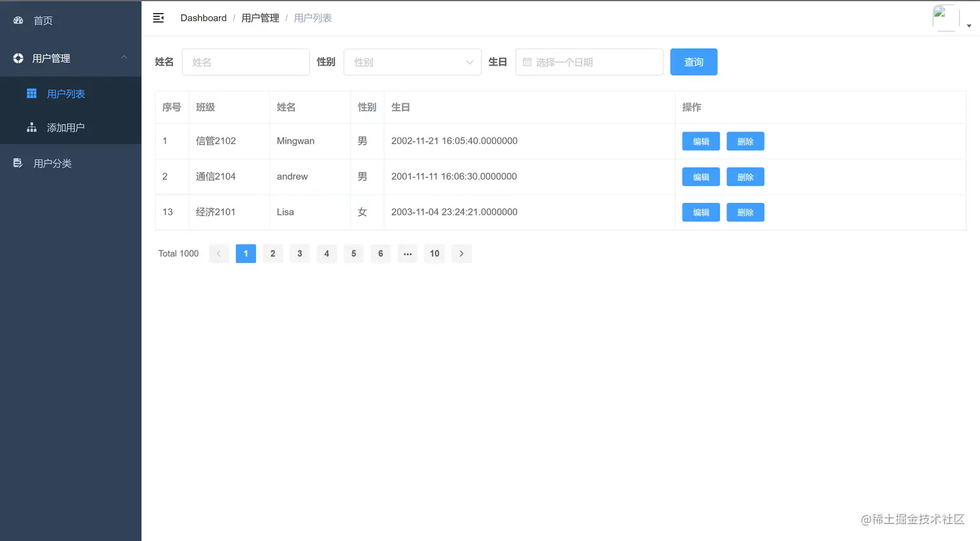This screenshot has width=980, height=541.
Task: Open 添加用户 in the sidebar
Action: 71,128
